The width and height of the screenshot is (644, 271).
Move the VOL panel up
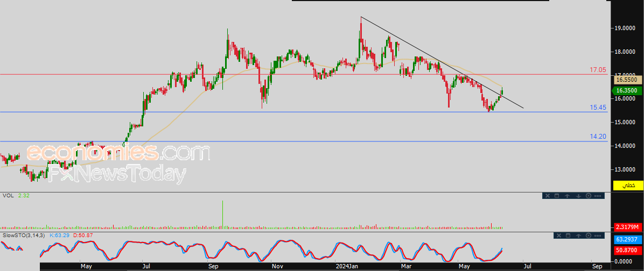click(568, 196)
